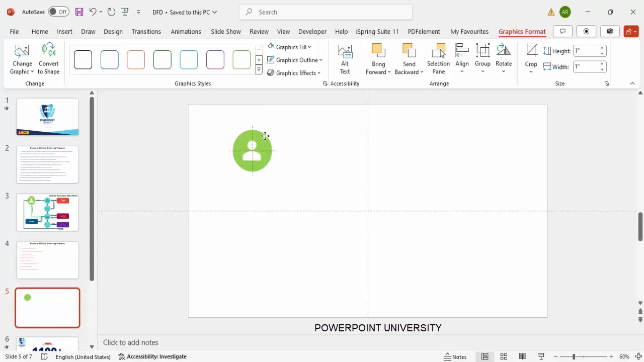Apply black outline graphics style
This screenshot has height=362, width=644.
(x=83, y=60)
